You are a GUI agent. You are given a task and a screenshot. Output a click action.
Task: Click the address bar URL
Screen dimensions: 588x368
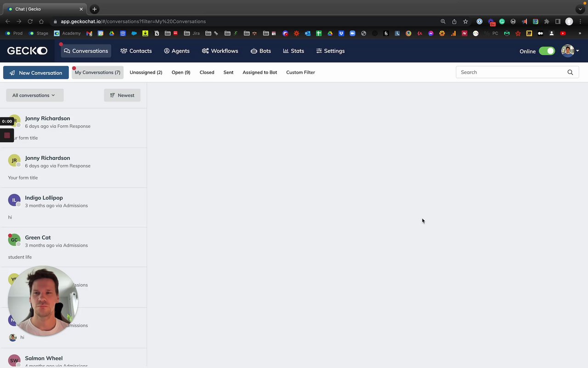click(133, 21)
